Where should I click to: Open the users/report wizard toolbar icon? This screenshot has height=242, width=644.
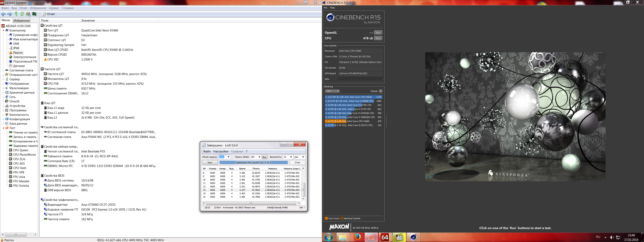click(x=28, y=14)
